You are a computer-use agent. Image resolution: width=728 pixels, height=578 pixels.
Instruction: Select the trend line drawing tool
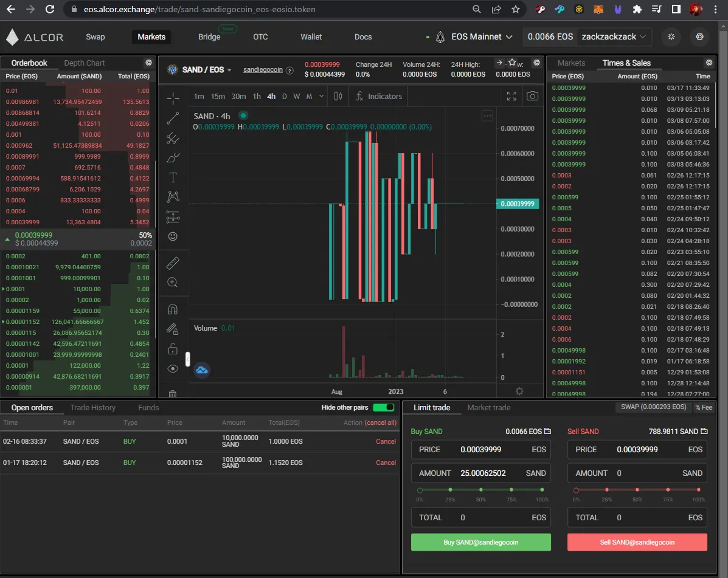coord(173,119)
